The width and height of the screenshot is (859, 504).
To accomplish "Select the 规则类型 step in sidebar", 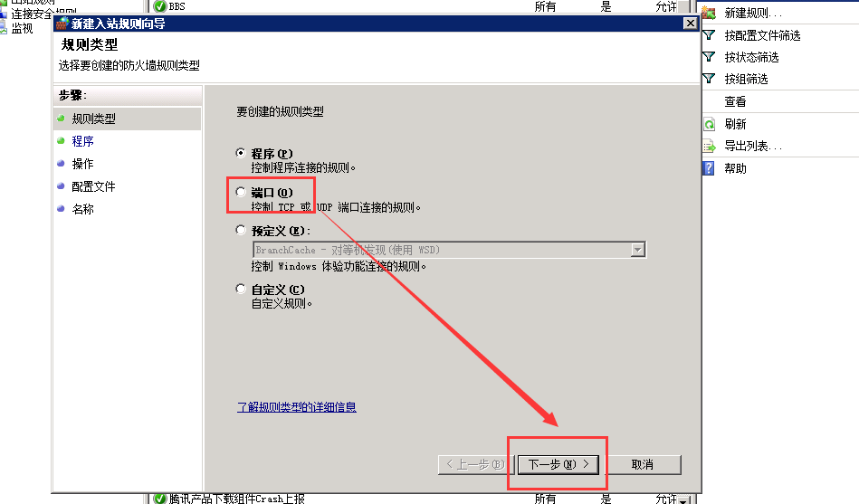I will click(93, 119).
